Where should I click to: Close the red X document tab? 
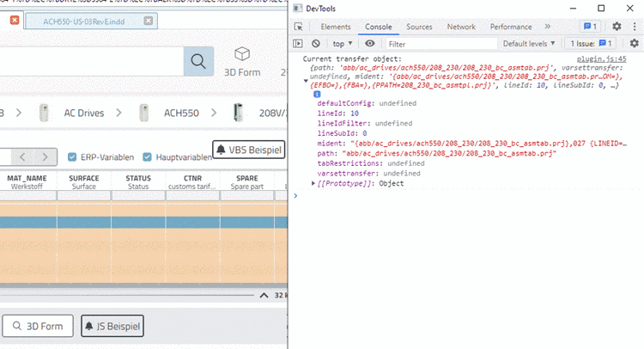[15, 20]
